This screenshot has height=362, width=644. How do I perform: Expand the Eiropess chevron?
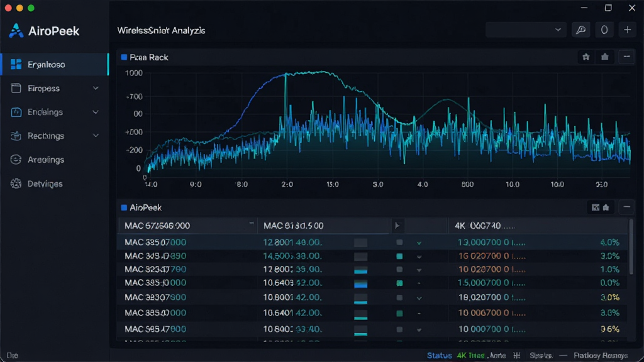click(x=96, y=88)
